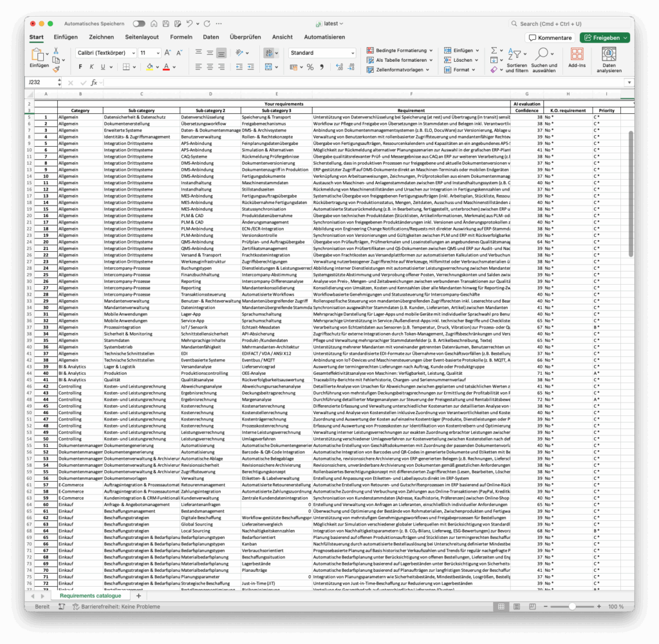The width and height of the screenshot is (659, 644).
Task: Click the Suchen und auswählen magnifier
Action: pyautogui.click(x=543, y=55)
